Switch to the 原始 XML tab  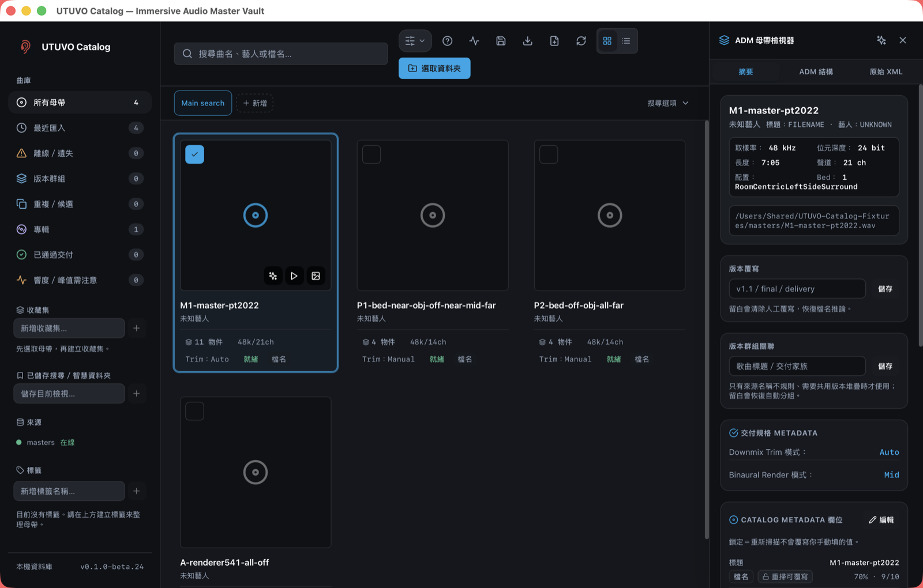point(886,72)
